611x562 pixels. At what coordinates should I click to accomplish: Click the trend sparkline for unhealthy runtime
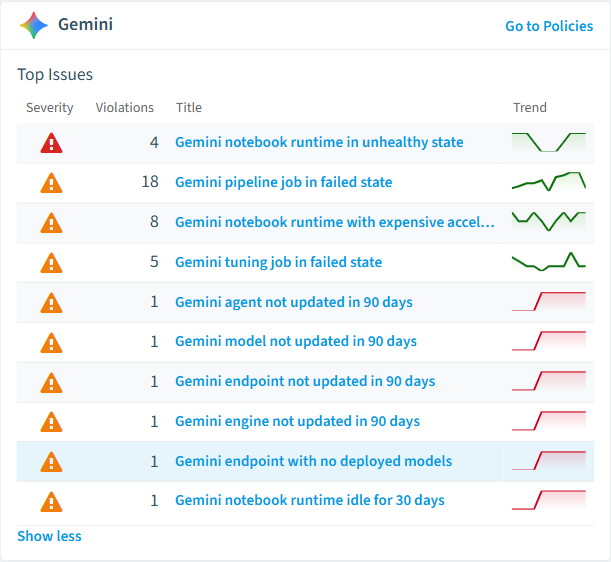[x=549, y=142]
